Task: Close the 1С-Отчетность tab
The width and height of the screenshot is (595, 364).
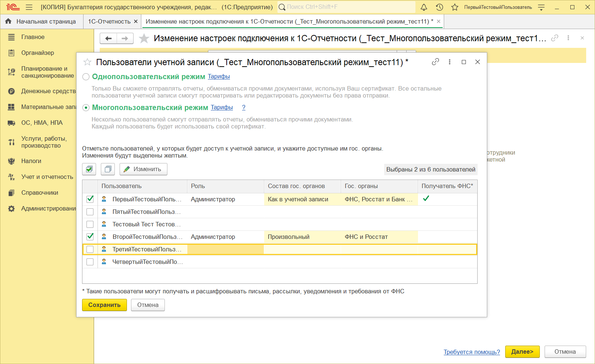Action: (136, 21)
